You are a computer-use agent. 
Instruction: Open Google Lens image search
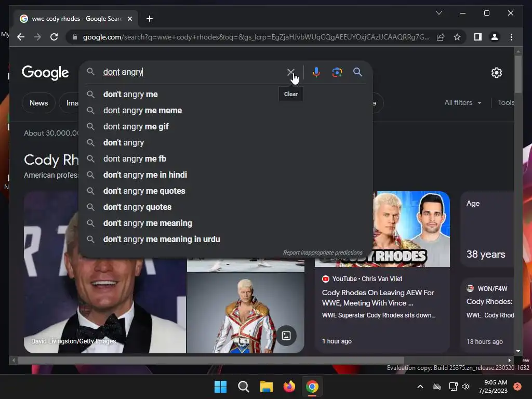(337, 72)
